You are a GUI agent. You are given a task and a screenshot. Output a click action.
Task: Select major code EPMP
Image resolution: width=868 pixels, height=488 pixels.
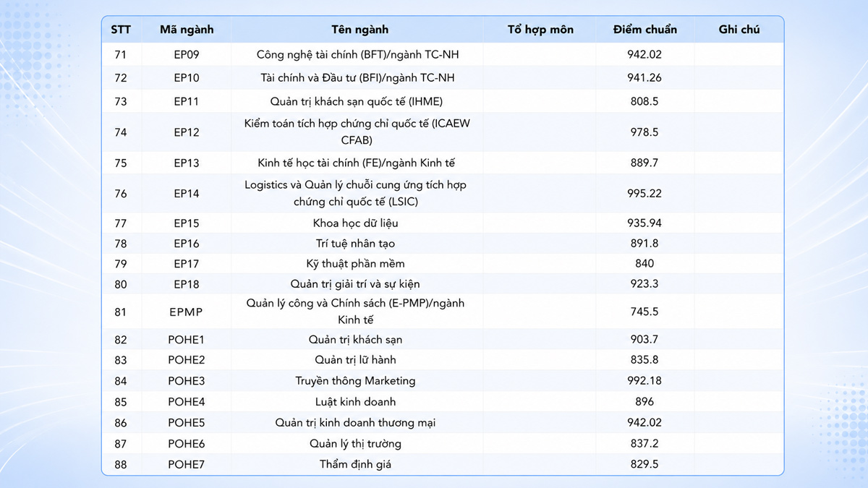click(187, 312)
